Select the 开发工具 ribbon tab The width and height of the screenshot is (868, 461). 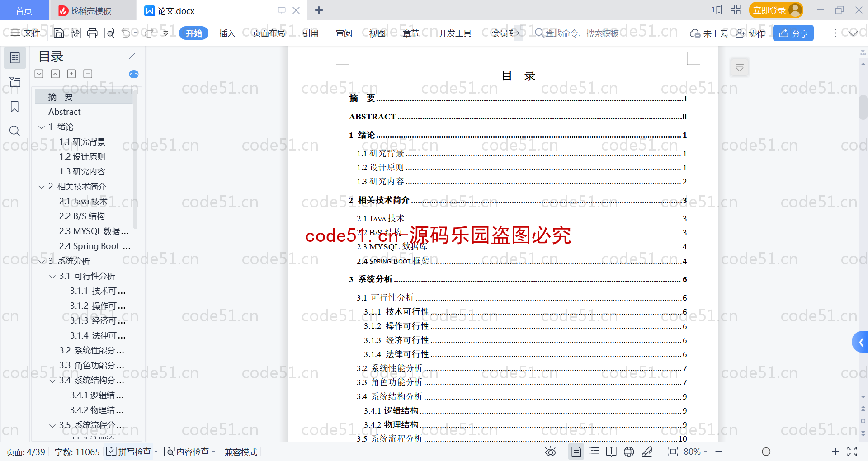click(x=455, y=33)
